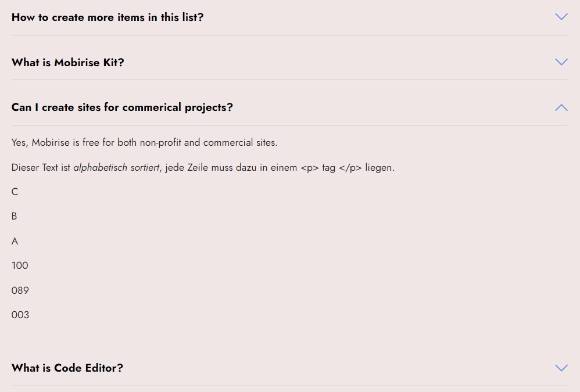Click the 'Can I create sites for commerical projects?' heading
Viewport: 580px width, 392px height.
pyautogui.click(x=122, y=107)
